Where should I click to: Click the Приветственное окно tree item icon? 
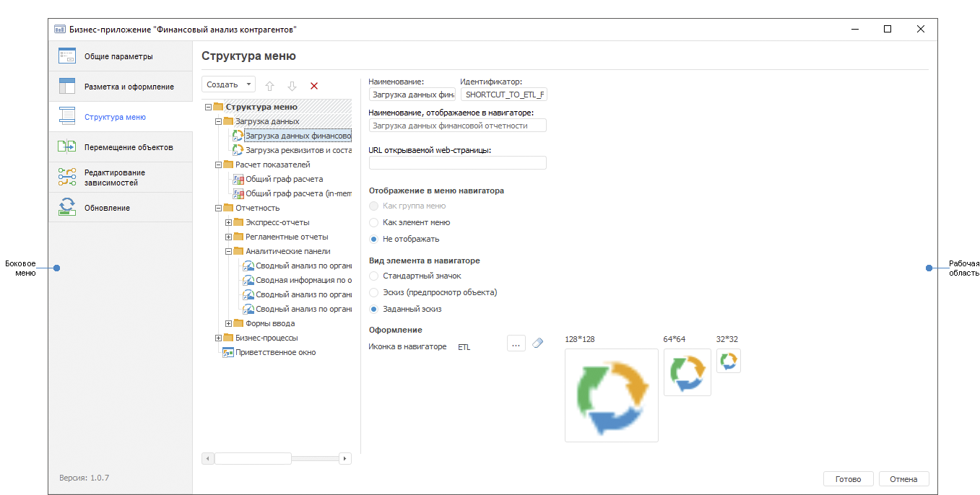pos(228,352)
